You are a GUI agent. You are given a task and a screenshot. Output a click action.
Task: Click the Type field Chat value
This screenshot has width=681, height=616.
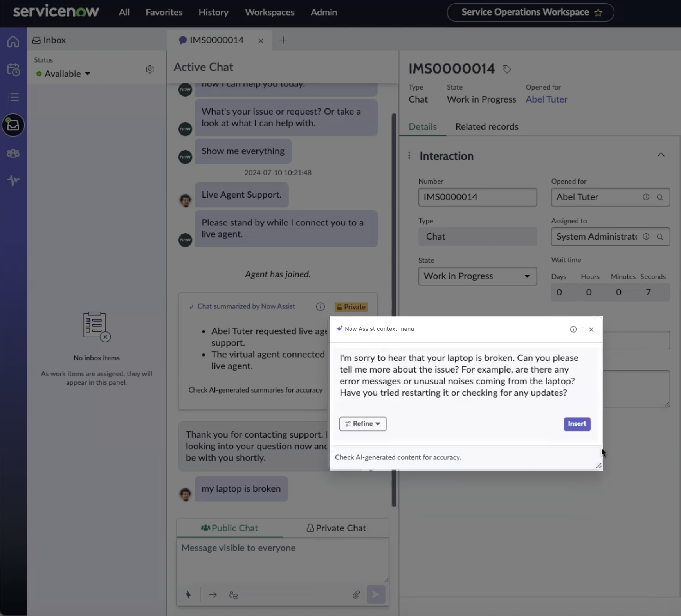tap(477, 236)
